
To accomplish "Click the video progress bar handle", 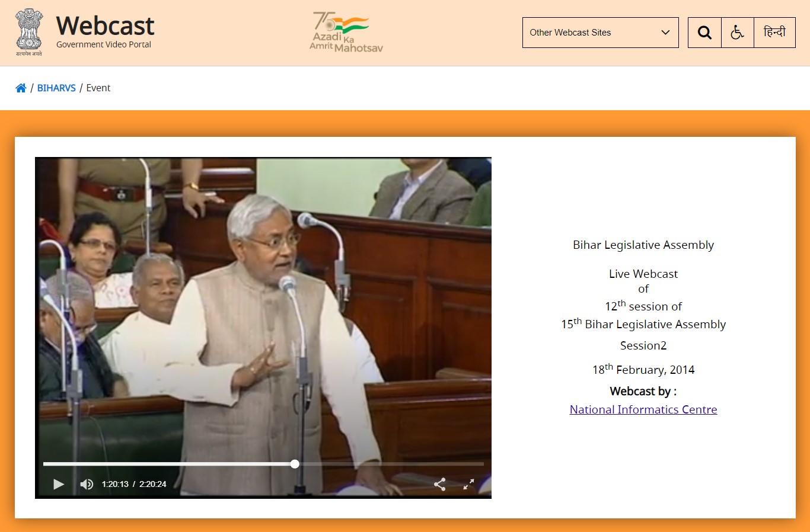I will (295, 464).
